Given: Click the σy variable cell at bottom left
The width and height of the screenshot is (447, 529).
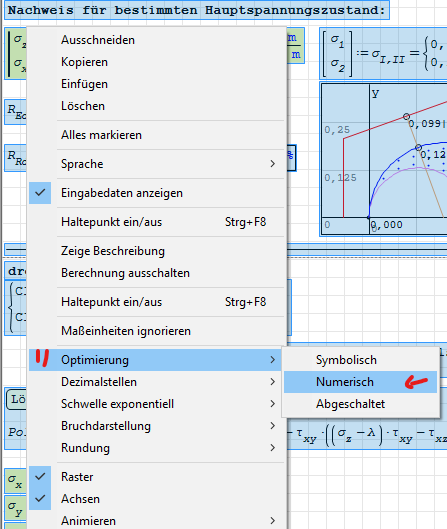Looking at the screenshot, I should [x=15, y=508].
